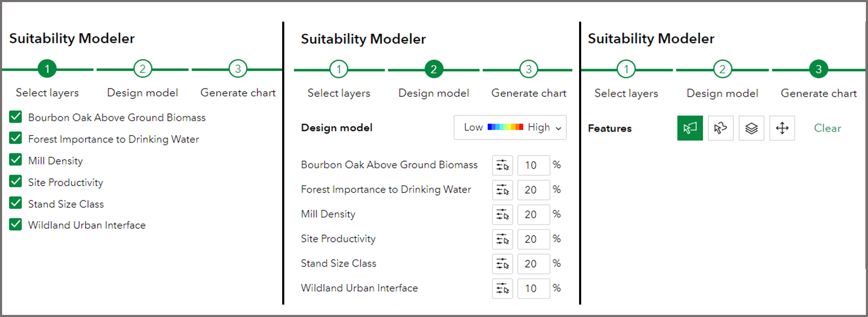The height and width of the screenshot is (317, 868).
Task: Click 'Features' heading in right panel
Action: coord(610,128)
